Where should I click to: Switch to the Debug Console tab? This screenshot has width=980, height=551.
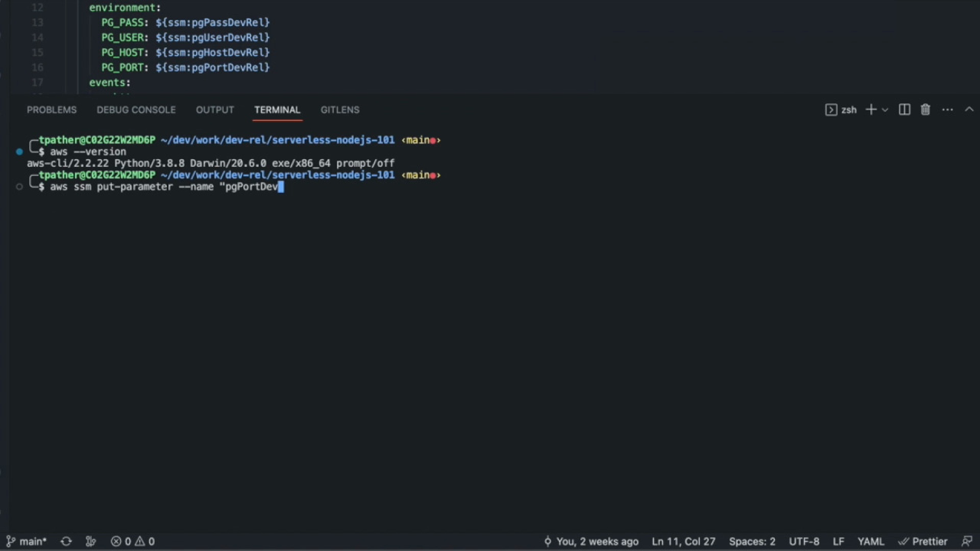click(136, 110)
